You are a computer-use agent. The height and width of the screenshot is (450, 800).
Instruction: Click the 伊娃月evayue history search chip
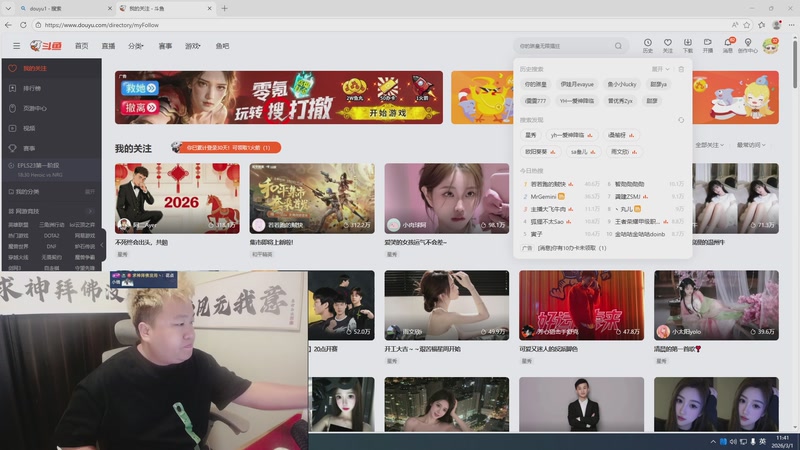pyautogui.click(x=577, y=84)
